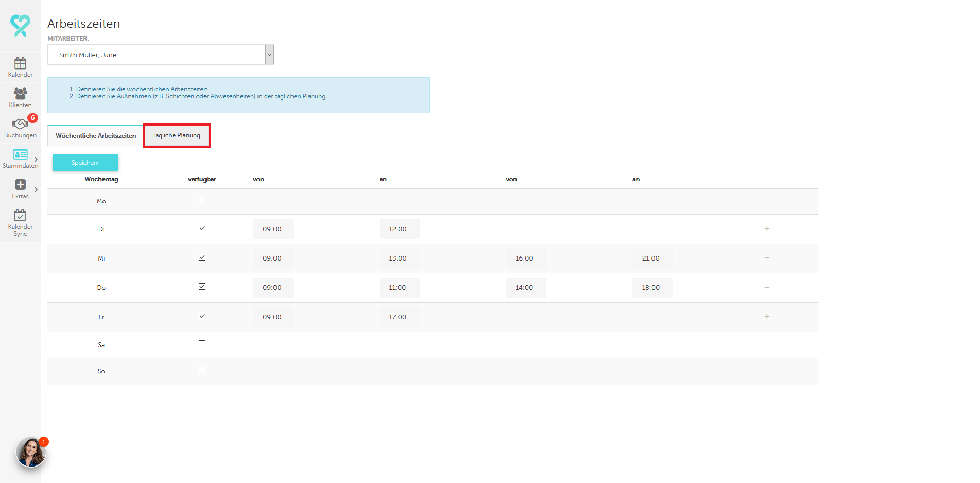Click the heart logo at top left
The height and width of the screenshot is (483, 980).
pyautogui.click(x=20, y=25)
